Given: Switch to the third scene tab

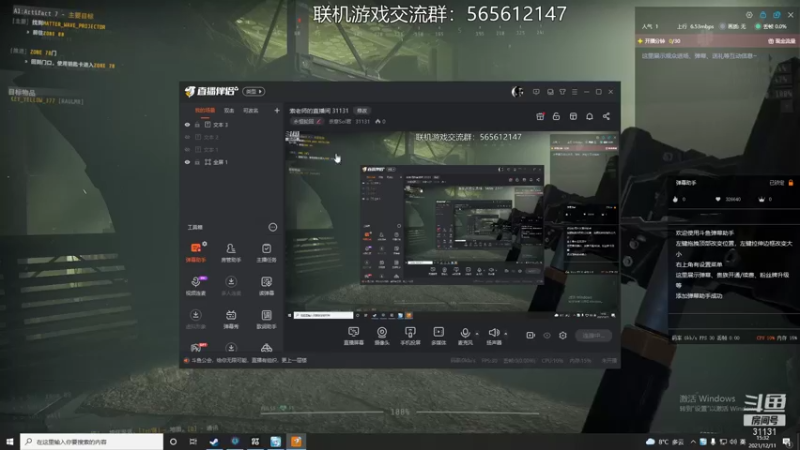Looking at the screenshot, I should pyautogui.click(x=251, y=110).
